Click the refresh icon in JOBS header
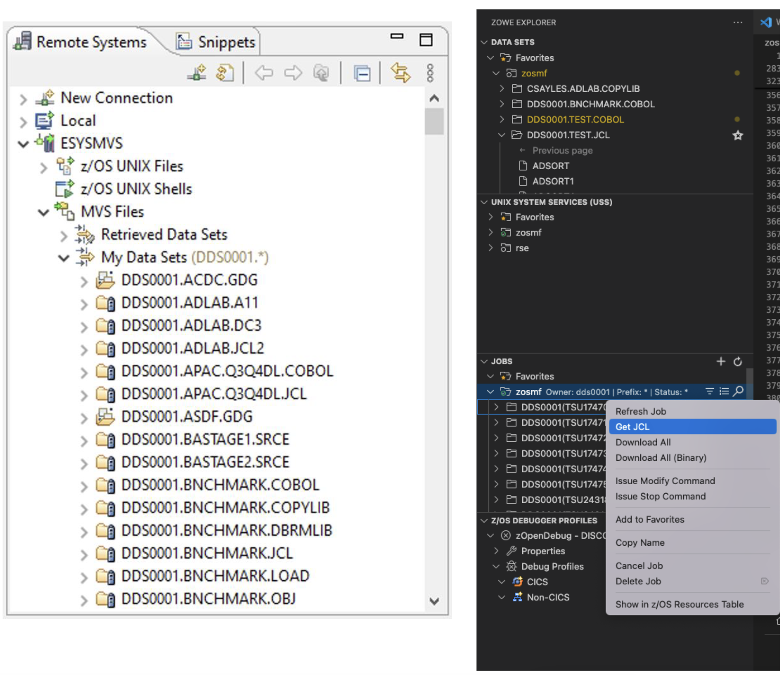Image resolution: width=784 pixels, height=675 pixels. point(738,361)
